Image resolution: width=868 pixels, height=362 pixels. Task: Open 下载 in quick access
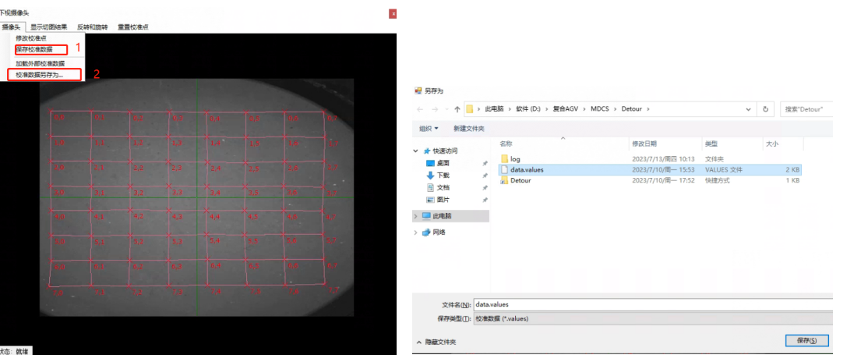tap(443, 176)
